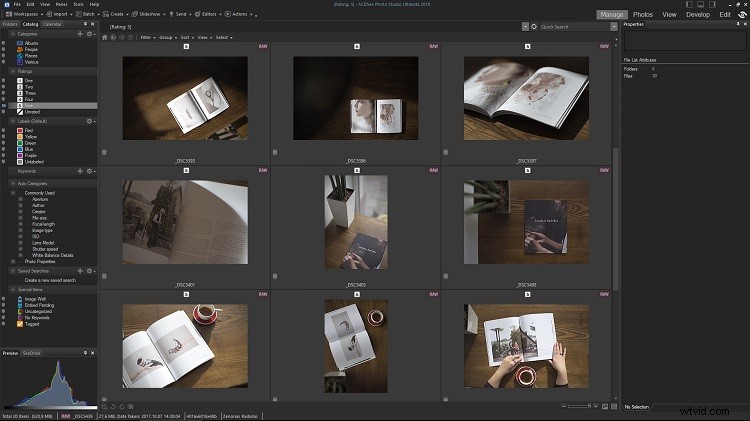Open the Batch tools menu

tap(87, 14)
